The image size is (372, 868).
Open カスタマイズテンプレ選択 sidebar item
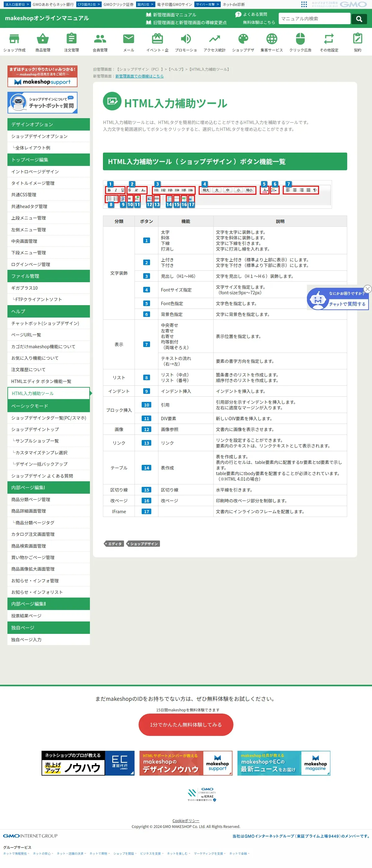(49, 452)
